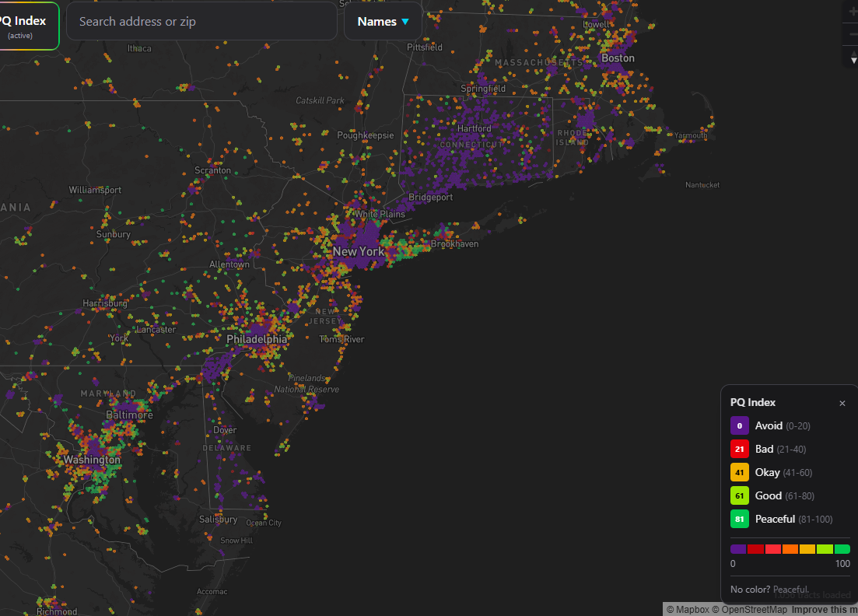The width and height of the screenshot is (858, 616).
Task: Click the Peaceful (81-100) legend label
Action: click(x=794, y=520)
